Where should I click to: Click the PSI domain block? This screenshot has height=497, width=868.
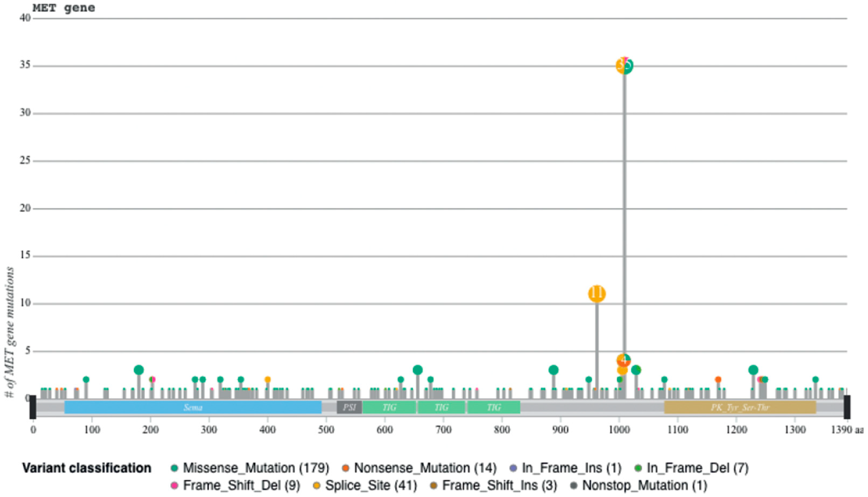pyautogui.click(x=349, y=407)
